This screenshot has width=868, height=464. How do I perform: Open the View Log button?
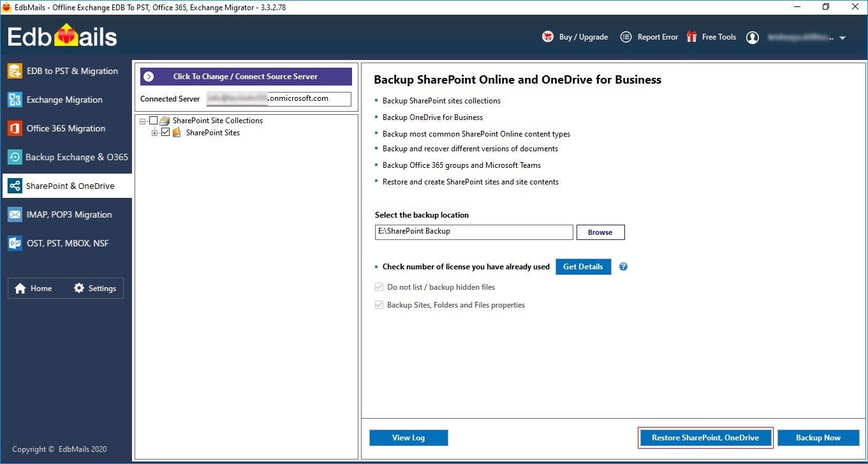pyautogui.click(x=409, y=438)
